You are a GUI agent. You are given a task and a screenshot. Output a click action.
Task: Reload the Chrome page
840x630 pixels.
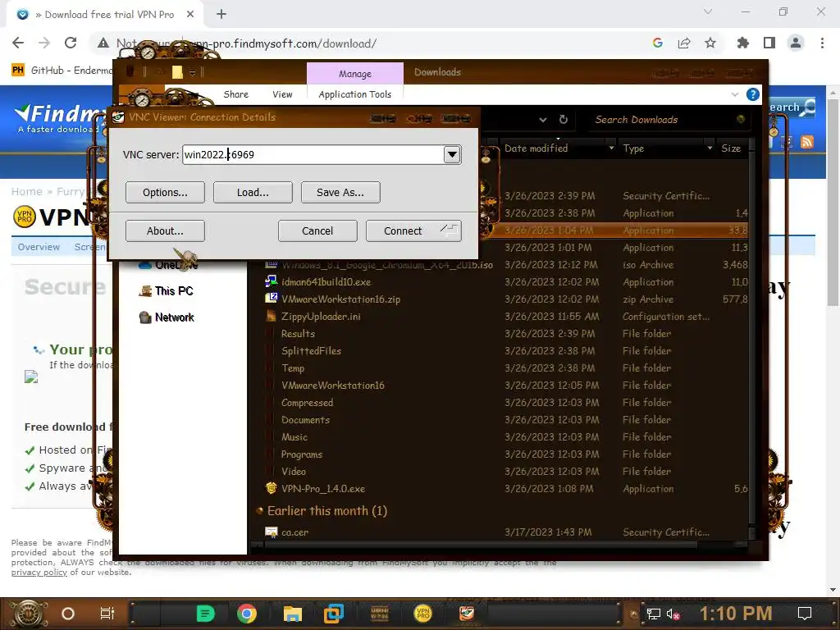click(x=71, y=43)
